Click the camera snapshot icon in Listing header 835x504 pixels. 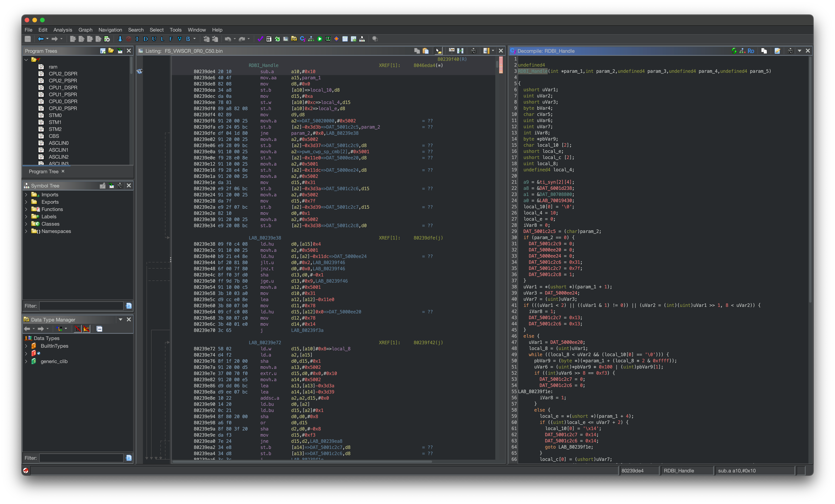coord(473,51)
